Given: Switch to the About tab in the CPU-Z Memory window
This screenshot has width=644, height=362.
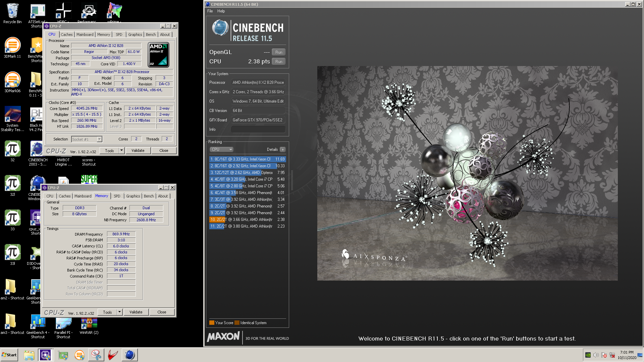Looking at the screenshot, I should 163,196.
